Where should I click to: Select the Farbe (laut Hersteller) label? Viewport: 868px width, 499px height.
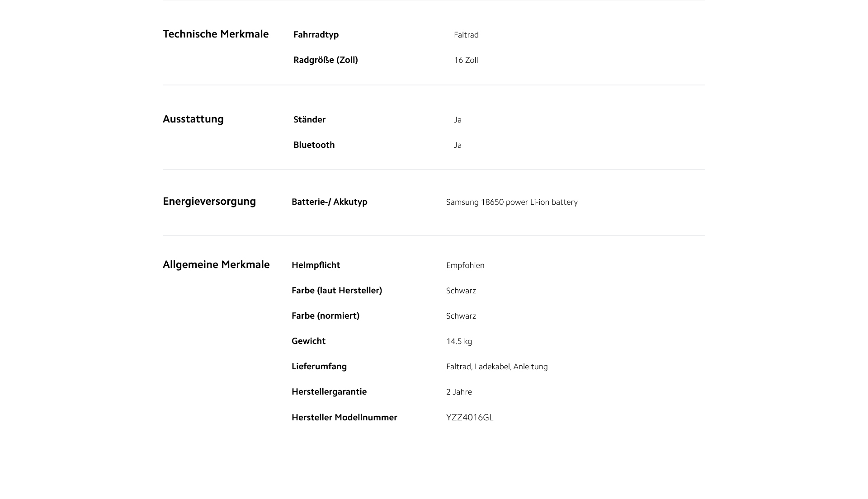pyautogui.click(x=337, y=291)
